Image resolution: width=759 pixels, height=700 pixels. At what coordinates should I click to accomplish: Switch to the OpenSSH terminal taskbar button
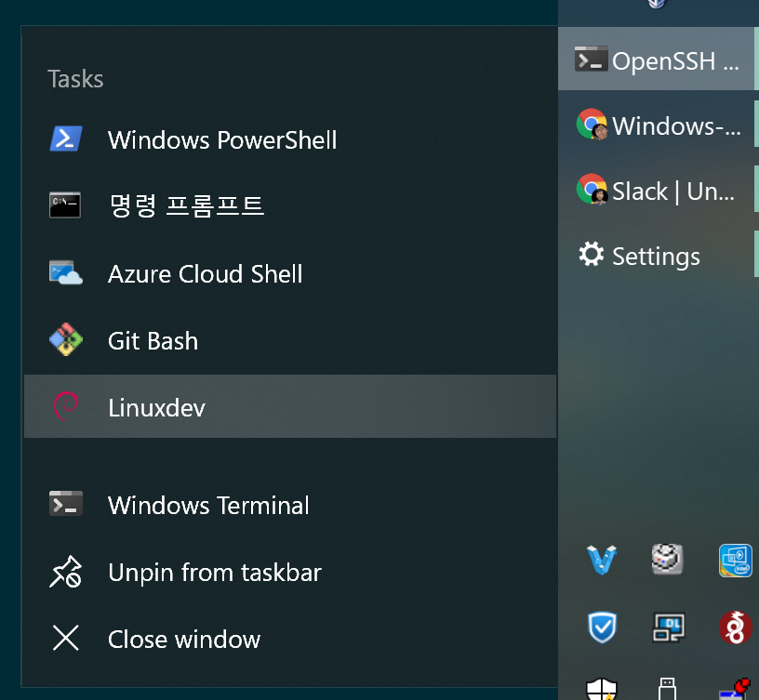658,59
